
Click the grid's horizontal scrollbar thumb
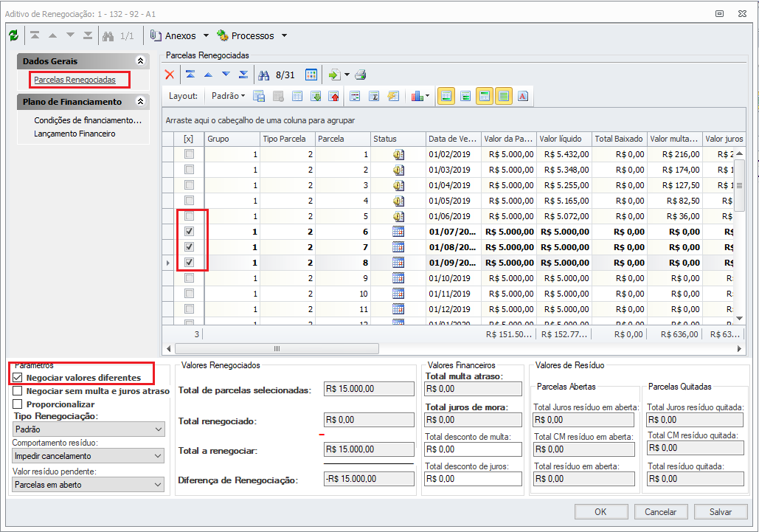point(277,348)
